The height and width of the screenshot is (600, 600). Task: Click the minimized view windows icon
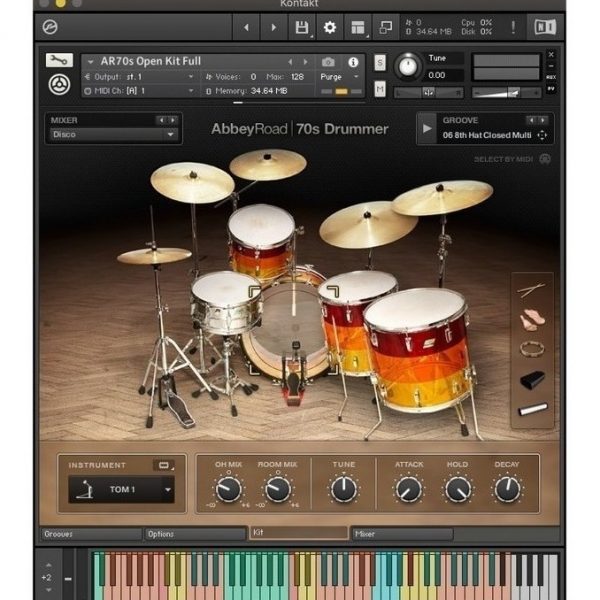point(385,28)
